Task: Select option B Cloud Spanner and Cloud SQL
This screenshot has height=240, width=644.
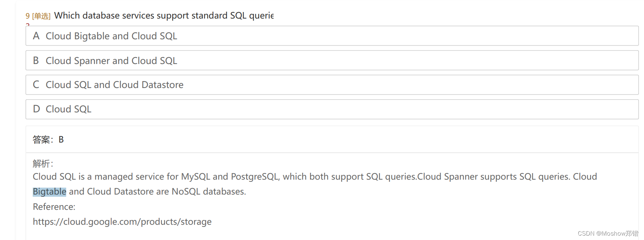Action: (x=332, y=60)
